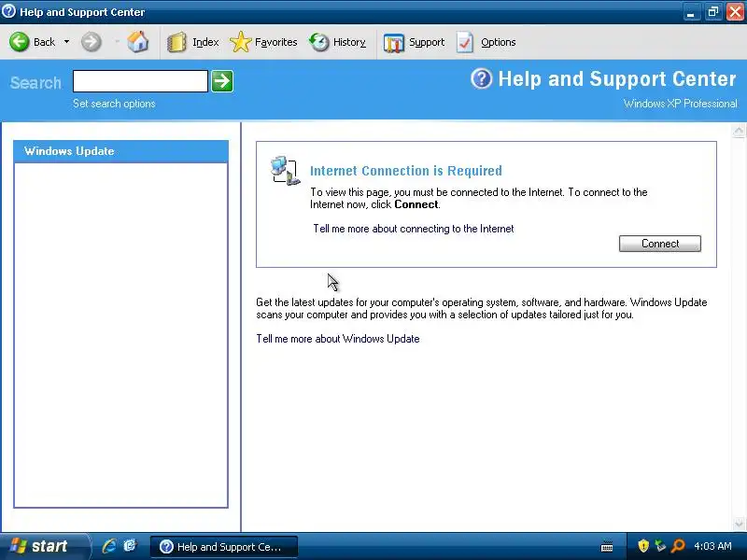This screenshot has height=560, width=747.
Task: Select Help and Support Center taskbar button
Action: [x=224, y=547]
